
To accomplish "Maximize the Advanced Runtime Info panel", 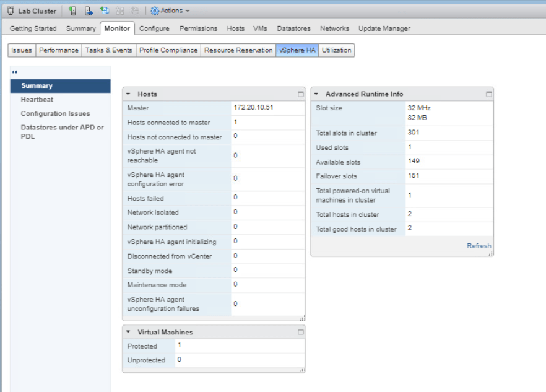I will click(489, 94).
